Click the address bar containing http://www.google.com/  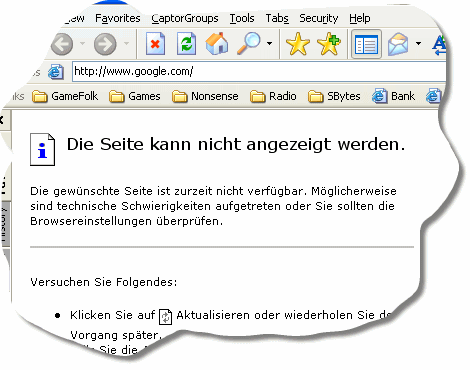coord(258,71)
